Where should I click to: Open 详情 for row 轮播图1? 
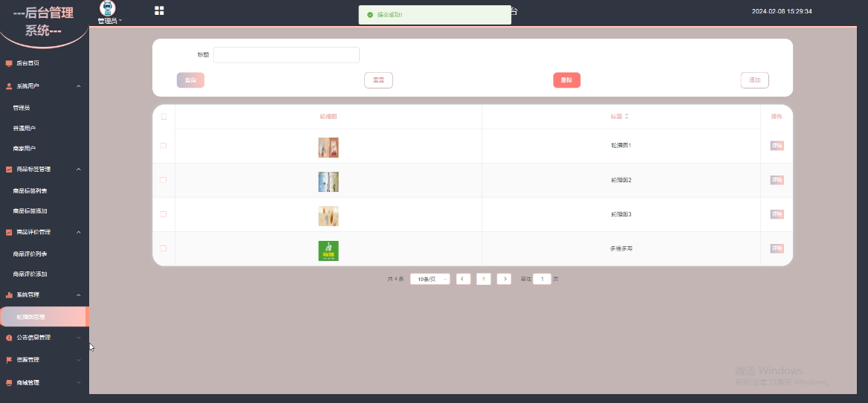(x=777, y=146)
